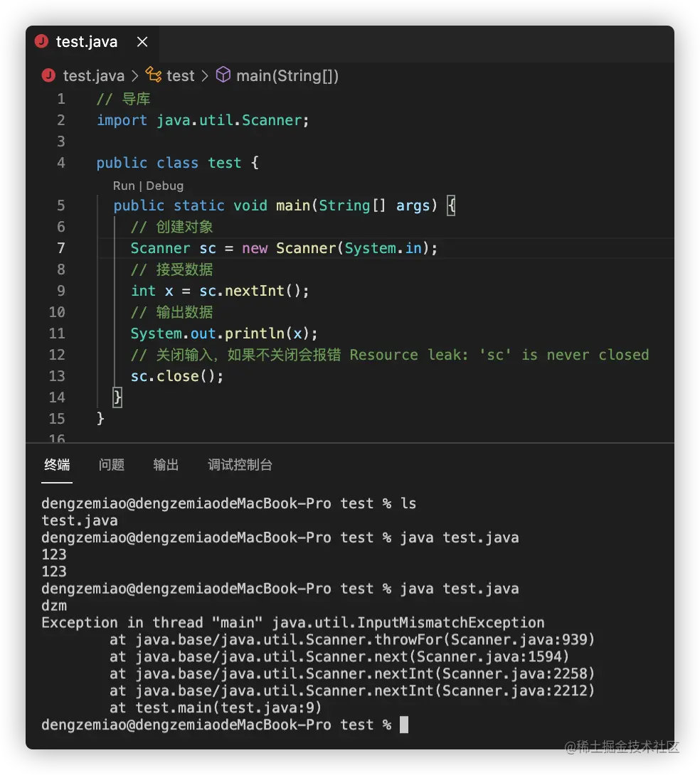Open test.java breadcrumb item
The height and width of the screenshot is (775, 700).
pyautogui.click(x=94, y=75)
